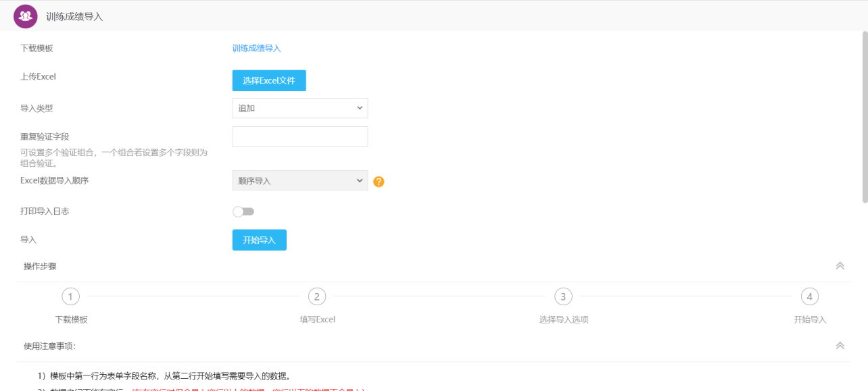The image size is (868, 391).
Task: Select step 3 circle labeled 选择导入选项
Action: point(563,296)
